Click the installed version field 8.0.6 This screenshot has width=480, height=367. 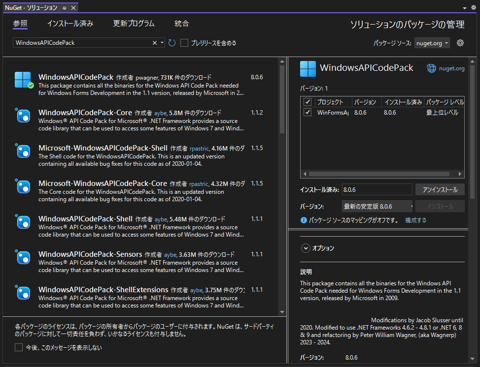[x=377, y=190]
